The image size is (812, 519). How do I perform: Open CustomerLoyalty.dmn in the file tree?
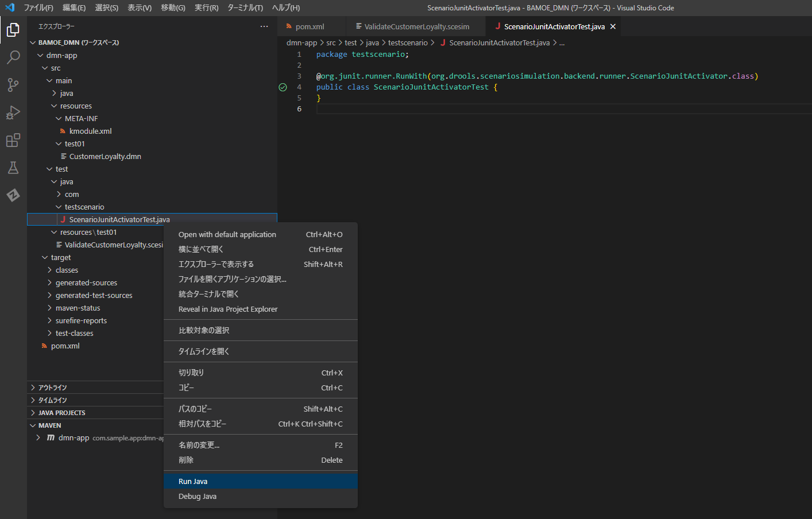(105, 156)
